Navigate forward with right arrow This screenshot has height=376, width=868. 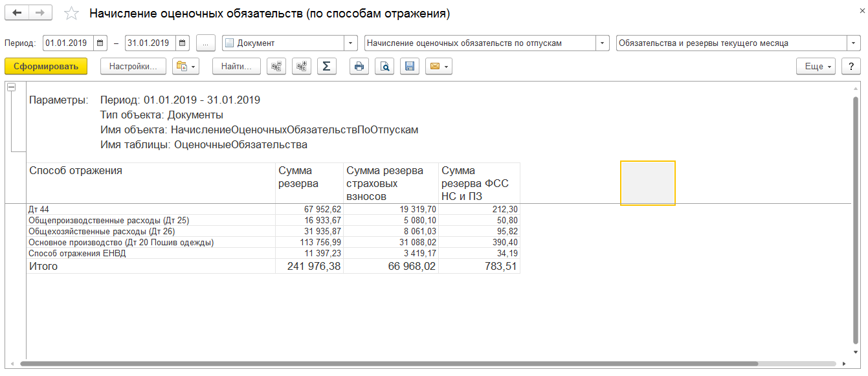pyautogui.click(x=41, y=13)
